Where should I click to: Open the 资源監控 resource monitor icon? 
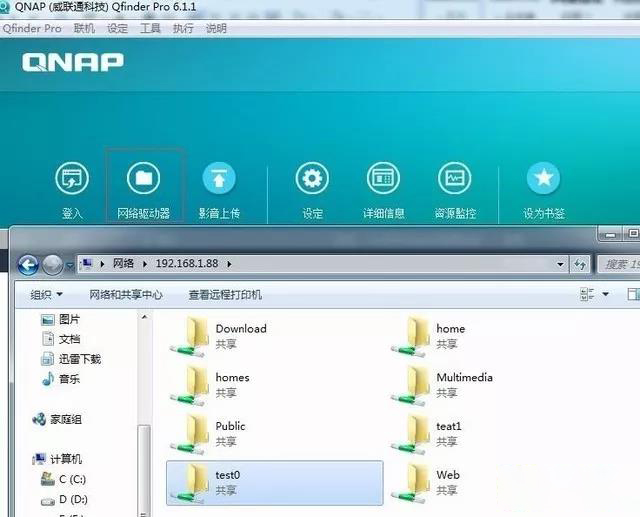pos(455,178)
